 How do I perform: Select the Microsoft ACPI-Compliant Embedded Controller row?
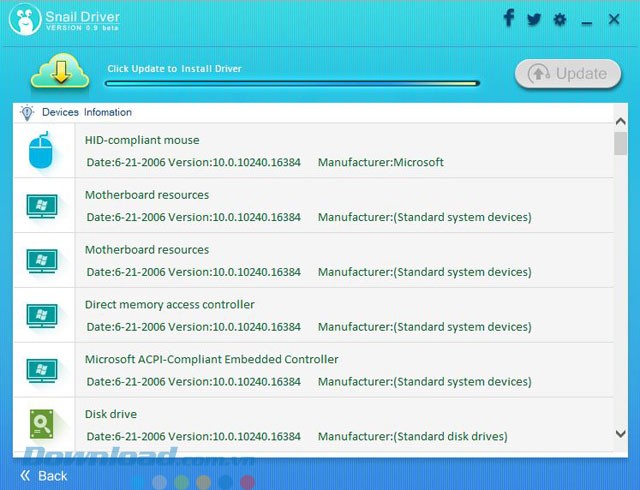[211, 360]
